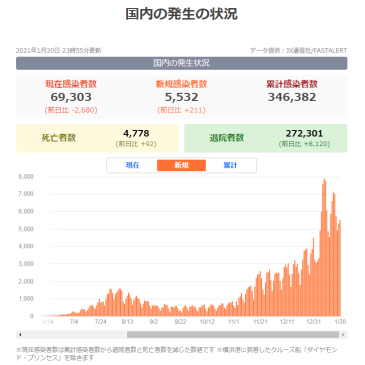Viewport: 365px width, 365px height.
Task: Select the orange 新規 tab
Action: 181,165
